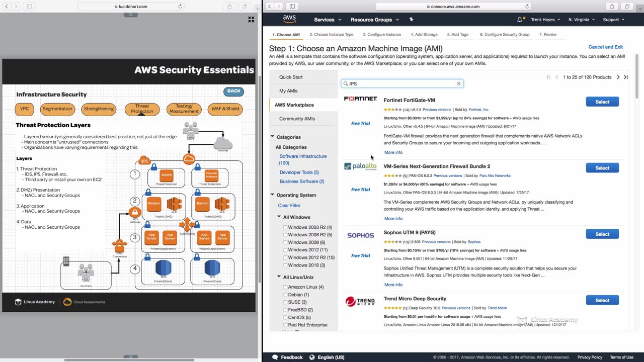644x362 pixels.
Task: Go to next page of AMI results
Action: (x=618, y=77)
